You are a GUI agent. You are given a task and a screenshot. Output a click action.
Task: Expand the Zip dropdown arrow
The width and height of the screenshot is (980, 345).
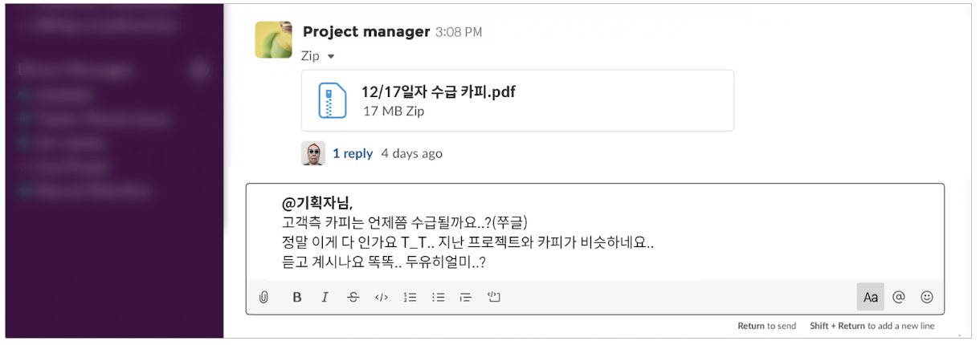click(331, 56)
